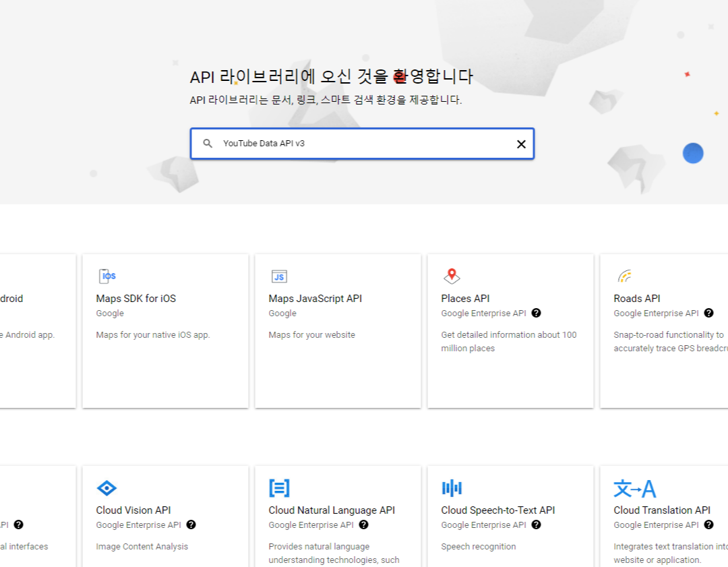This screenshot has width=728, height=567.
Task: Select 'Image Content Analysis' description text
Action: click(x=142, y=547)
